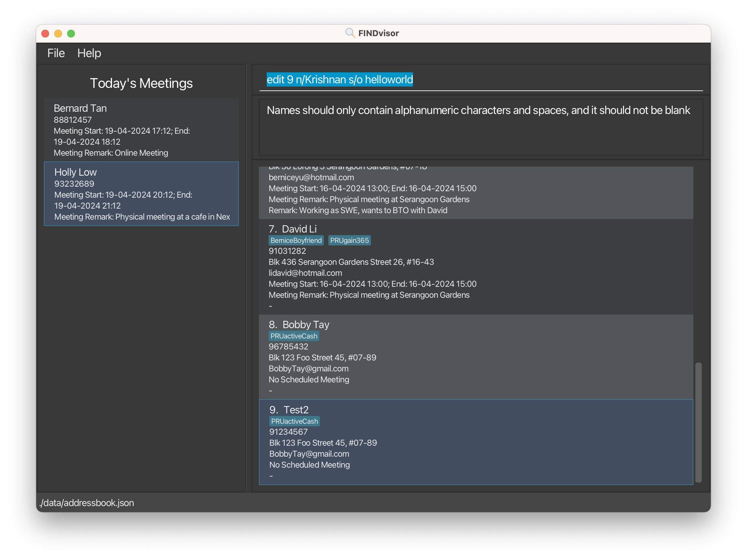The height and width of the screenshot is (560, 747).
Task: Select the Bobby Tay contact entry
Action: tap(476, 357)
